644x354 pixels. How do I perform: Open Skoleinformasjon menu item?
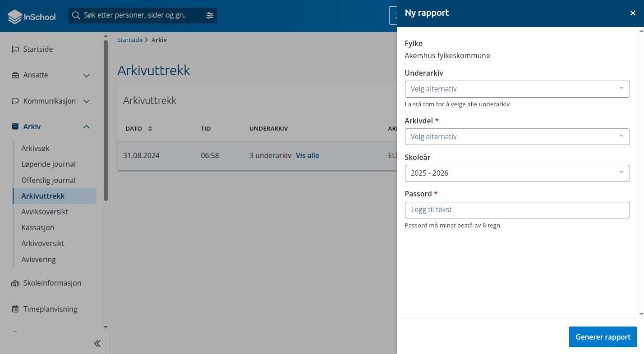coord(51,283)
